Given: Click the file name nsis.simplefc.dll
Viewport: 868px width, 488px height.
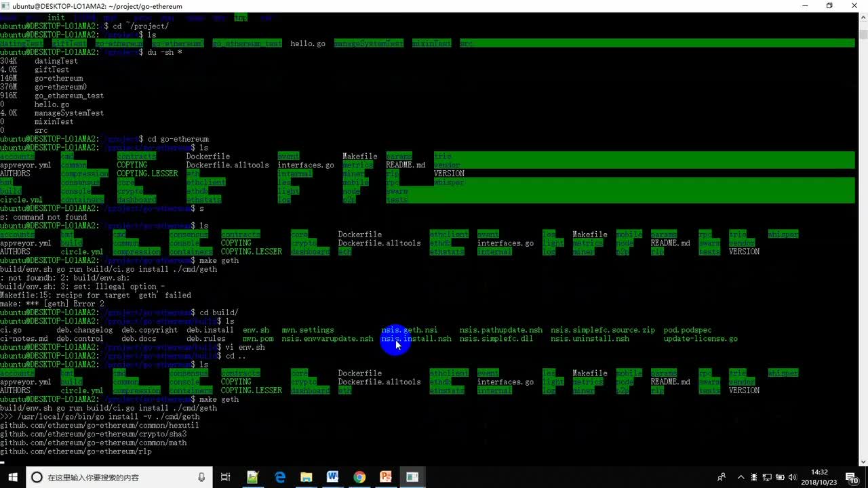Looking at the screenshot, I should 496,339.
